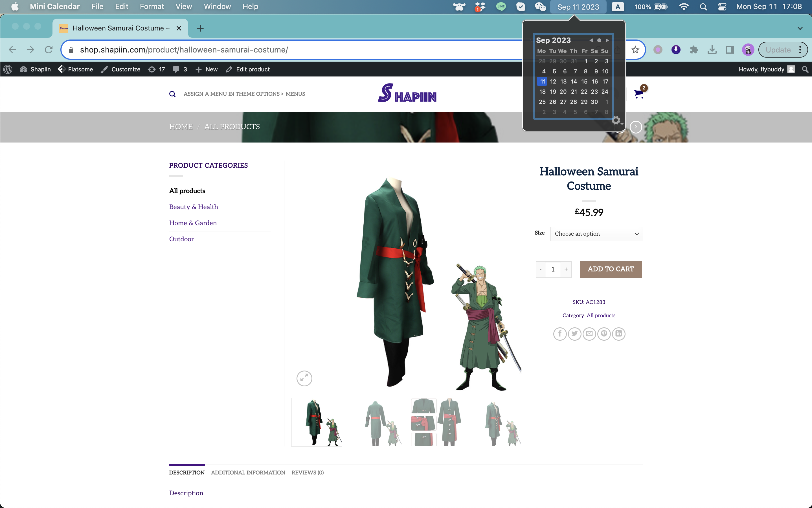Add New content from admin bar

[x=207, y=69]
